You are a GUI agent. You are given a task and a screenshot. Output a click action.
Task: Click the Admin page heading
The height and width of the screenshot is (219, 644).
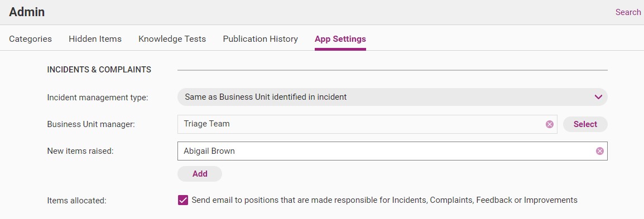pyautogui.click(x=27, y=12)
